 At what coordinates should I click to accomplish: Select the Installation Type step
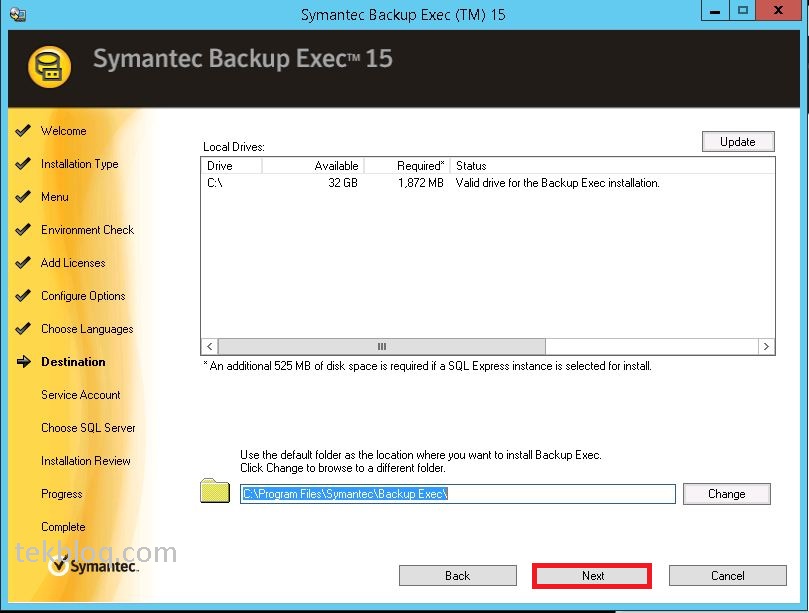click(79, 164)
